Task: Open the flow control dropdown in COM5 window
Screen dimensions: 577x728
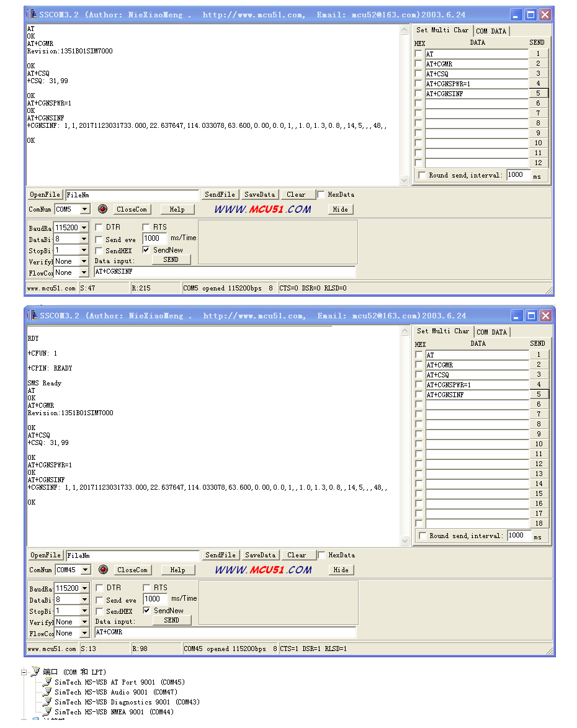Action: pos(84,272)
